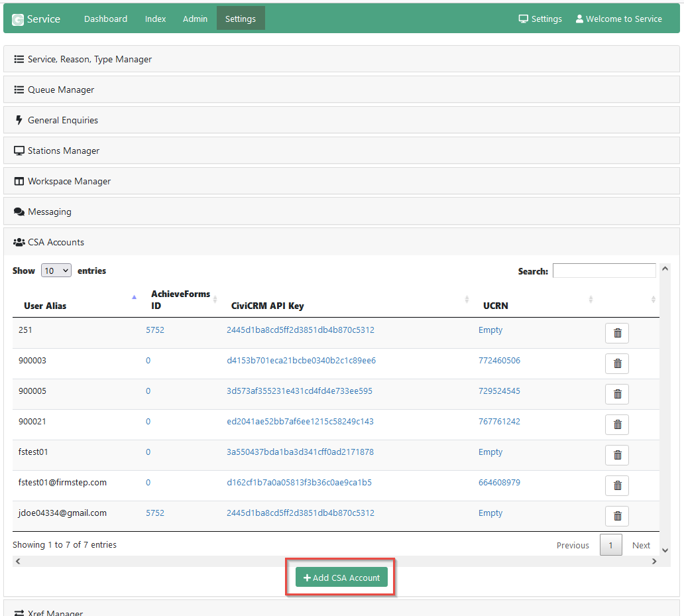This screenshot has width=684, height=616.
Task: Delete fstest01@firmstep.com account with trash icon
Action: click(x=617, y=486)
